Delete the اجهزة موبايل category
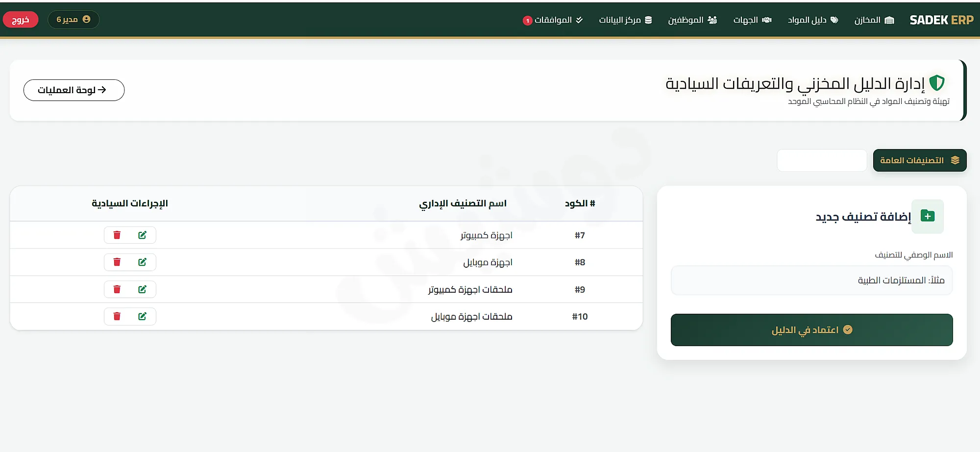980x452 pixels. 117,262
